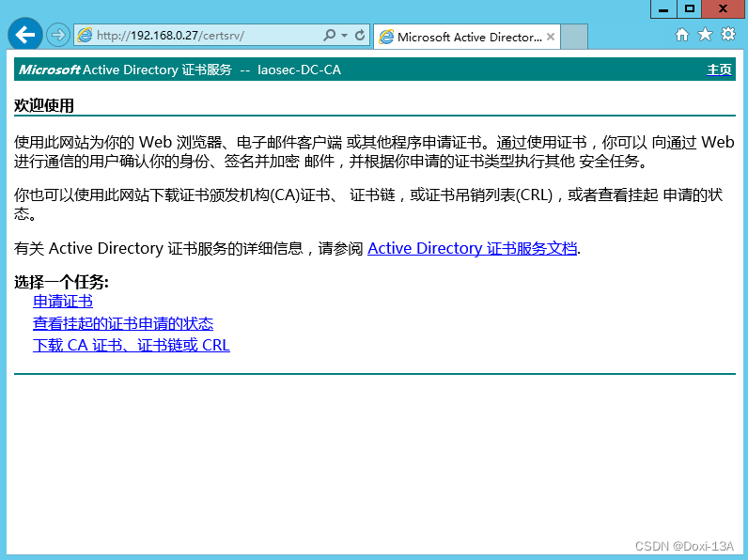Click the 选择一个任务: label
The width and height of the screenshot is (748, 560).
tap(61, 282)
